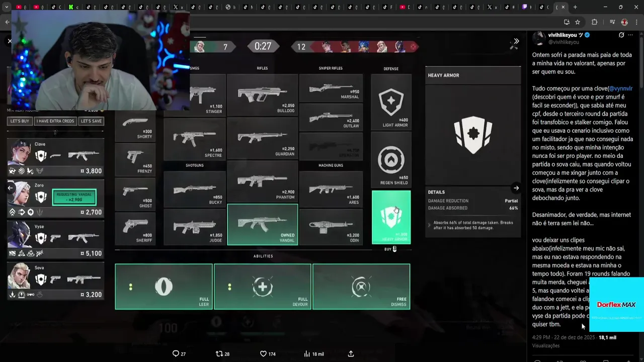Screen dimensions: 644x362
Task: Select Light Armor in Defense column
Action: pos(391,102)
